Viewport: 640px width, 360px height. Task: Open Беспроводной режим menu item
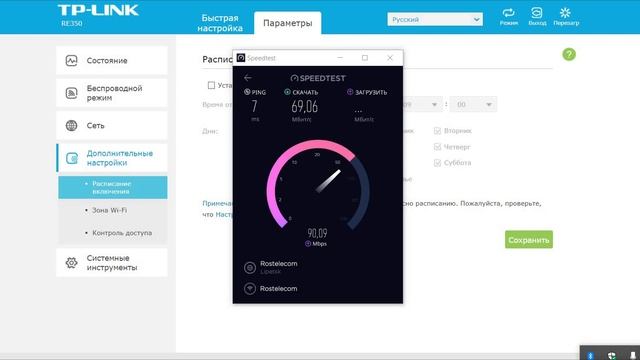coord(112,93)
